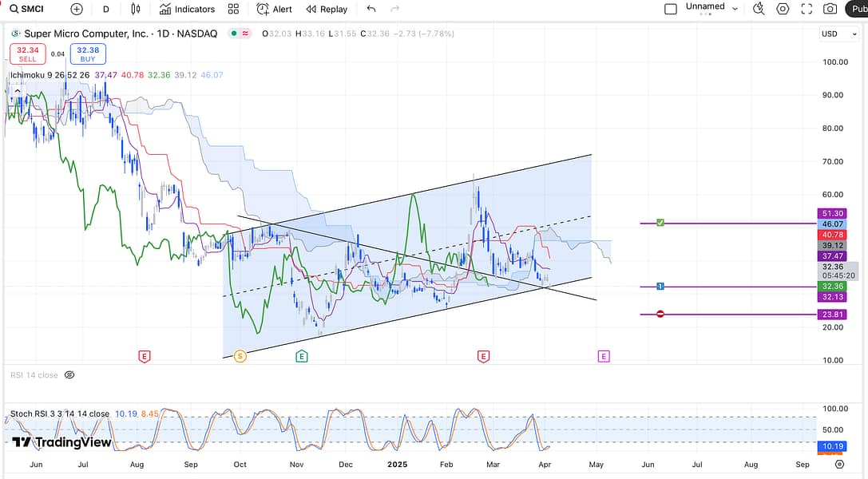Change the D timeframe interval
Screen dimensions: 868x479
(x=105, y=10)
